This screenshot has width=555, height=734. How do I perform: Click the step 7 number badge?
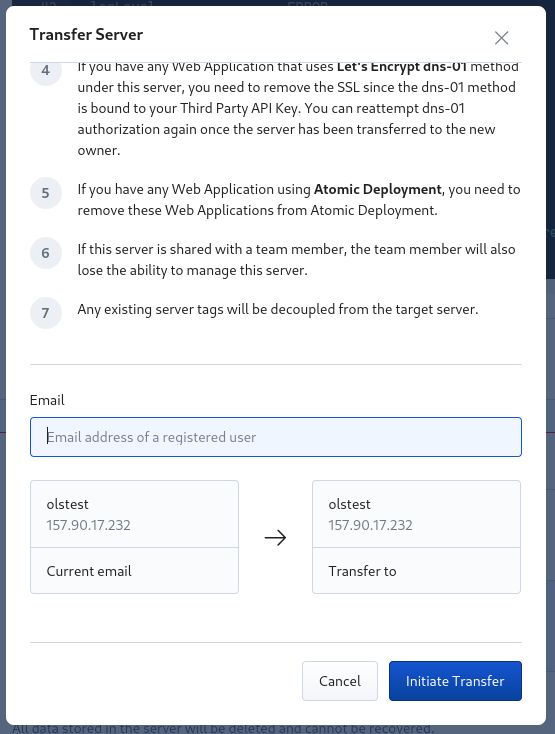46,313
